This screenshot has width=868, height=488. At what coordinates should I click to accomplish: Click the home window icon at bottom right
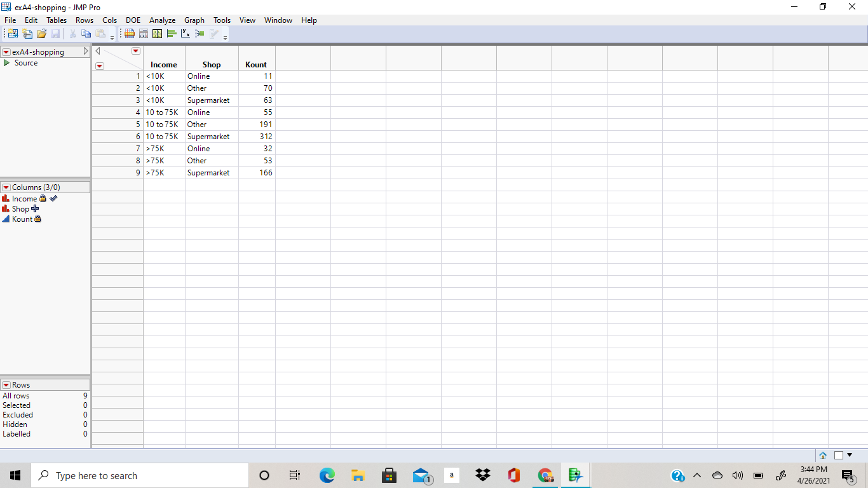point(823,455)
